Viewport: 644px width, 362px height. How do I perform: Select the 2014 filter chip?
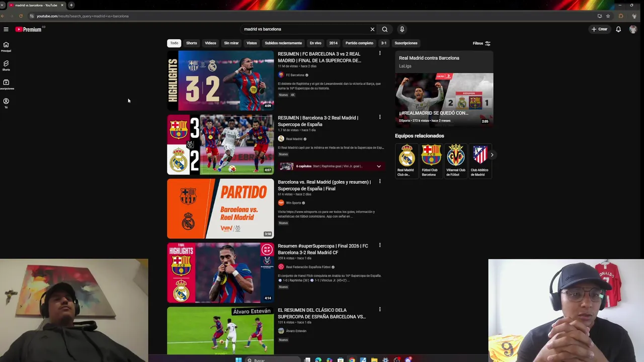click(334, 43)
